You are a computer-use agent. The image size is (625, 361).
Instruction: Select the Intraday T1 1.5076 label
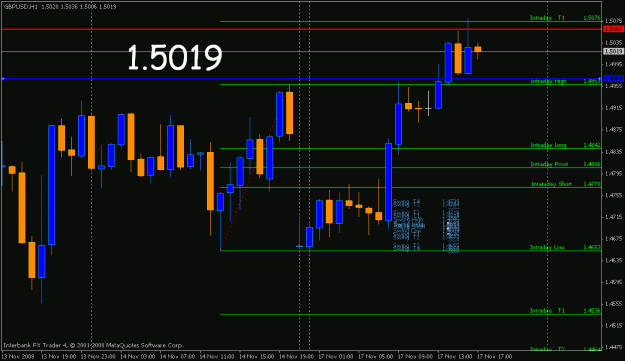click(565, 18)
